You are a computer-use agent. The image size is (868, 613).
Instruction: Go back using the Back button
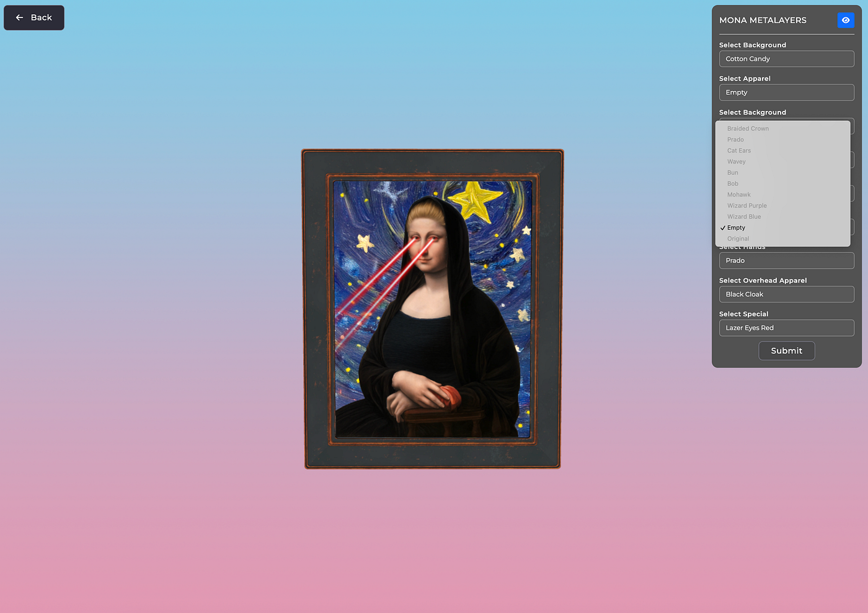(x=34, y=17)
